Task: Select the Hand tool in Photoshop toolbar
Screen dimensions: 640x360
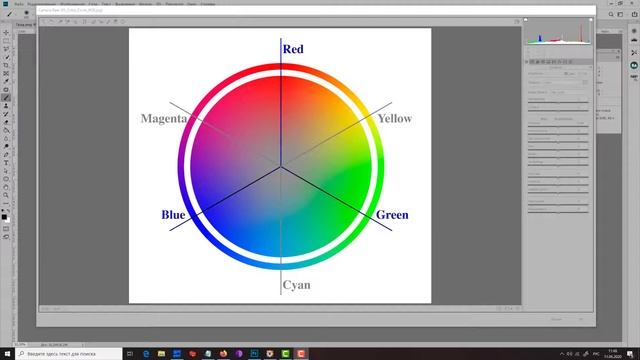Action: [x=6, y=187]
